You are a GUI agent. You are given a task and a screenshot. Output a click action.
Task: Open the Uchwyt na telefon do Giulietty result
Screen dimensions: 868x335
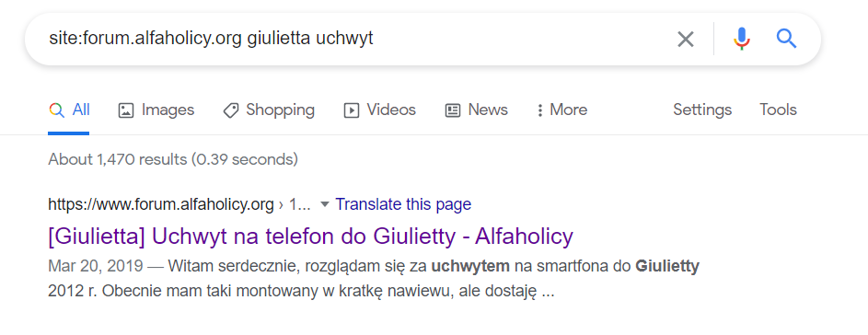click(310, 237)
